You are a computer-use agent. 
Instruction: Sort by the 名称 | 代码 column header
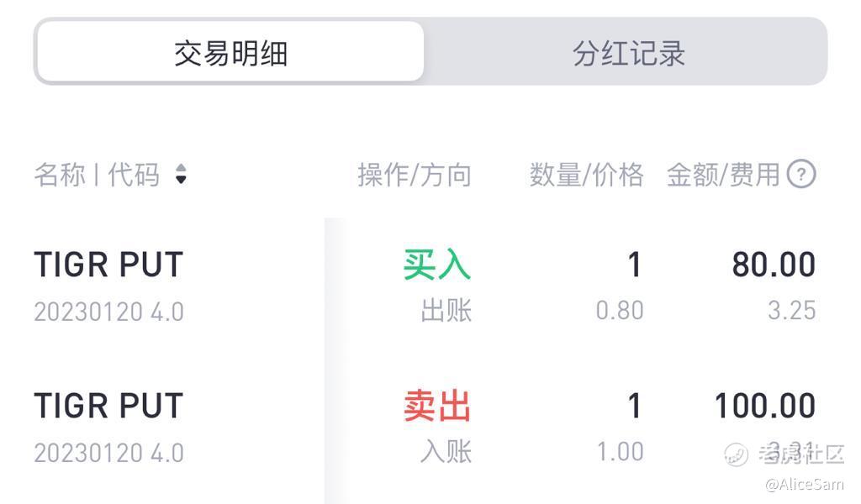97,175
